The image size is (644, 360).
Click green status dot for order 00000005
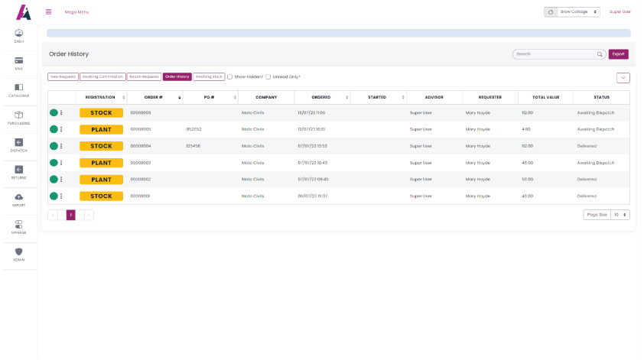point(54,129)
